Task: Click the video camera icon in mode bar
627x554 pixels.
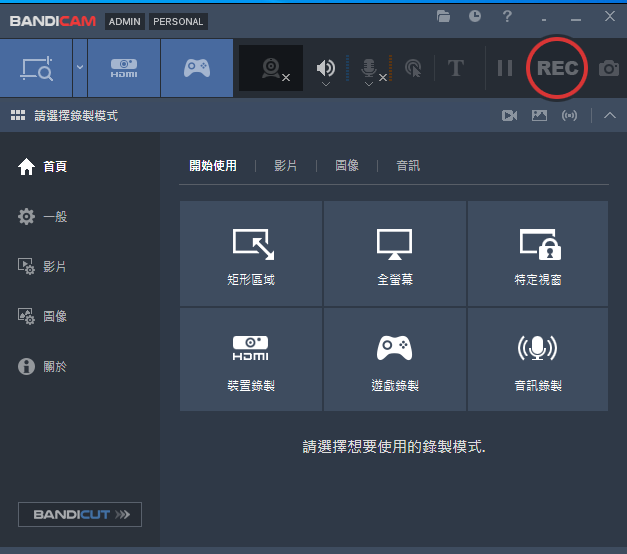Action: [x=509, y=116]
